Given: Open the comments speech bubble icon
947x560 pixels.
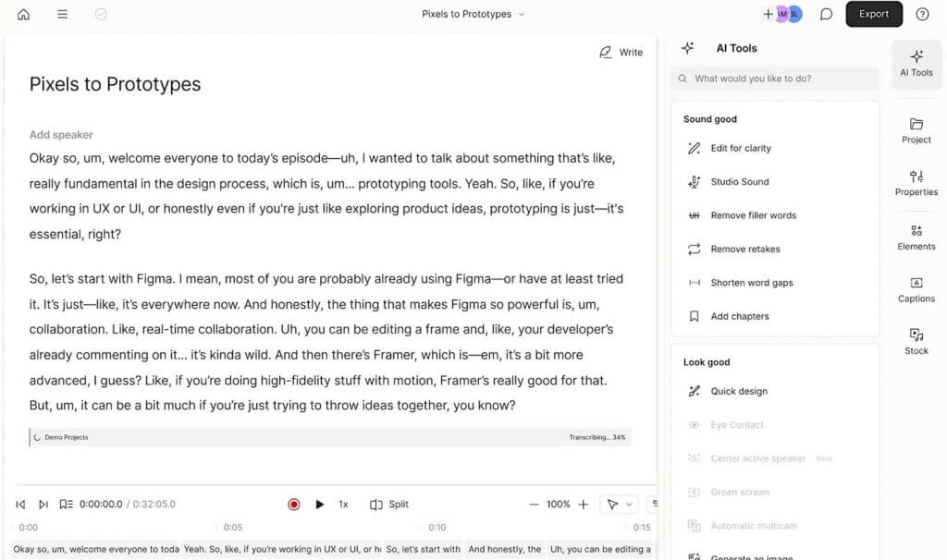Looking at the screenshot, I should pyautogui.click(x=826, y=14).
